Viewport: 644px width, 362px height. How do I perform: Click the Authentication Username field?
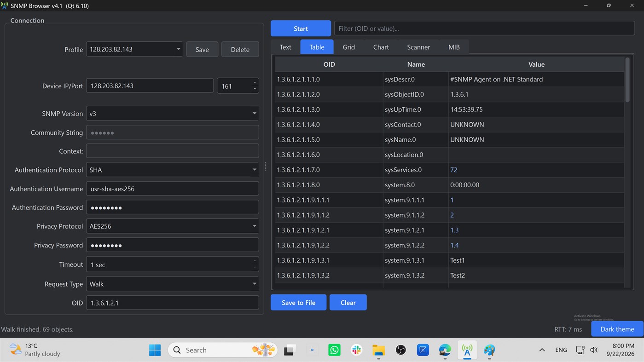pyautogui.click(x=172, y=189)
